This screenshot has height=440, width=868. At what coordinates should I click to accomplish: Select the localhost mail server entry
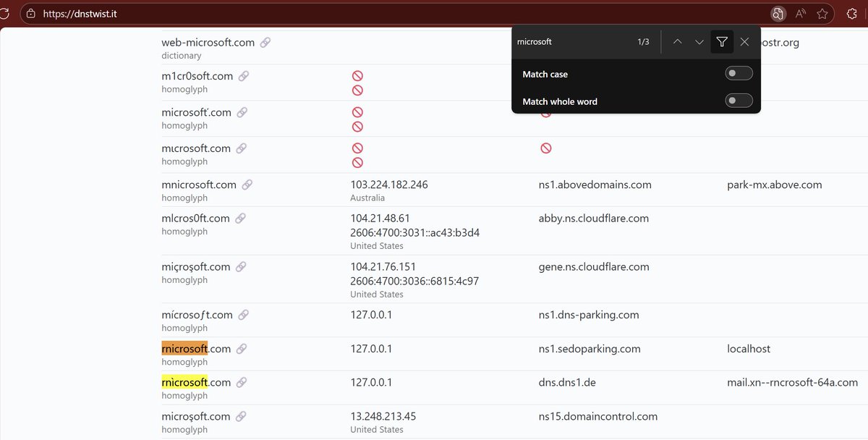click(749, 349)
